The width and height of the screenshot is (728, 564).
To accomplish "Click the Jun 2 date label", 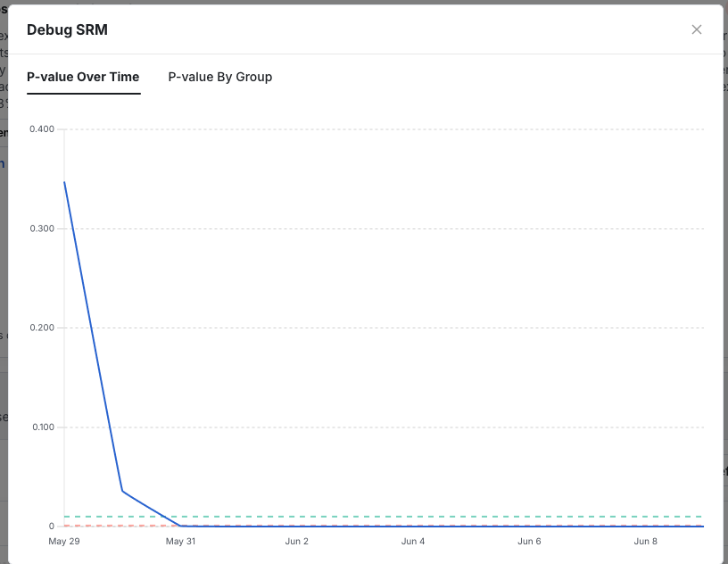I will coord(297,541).
